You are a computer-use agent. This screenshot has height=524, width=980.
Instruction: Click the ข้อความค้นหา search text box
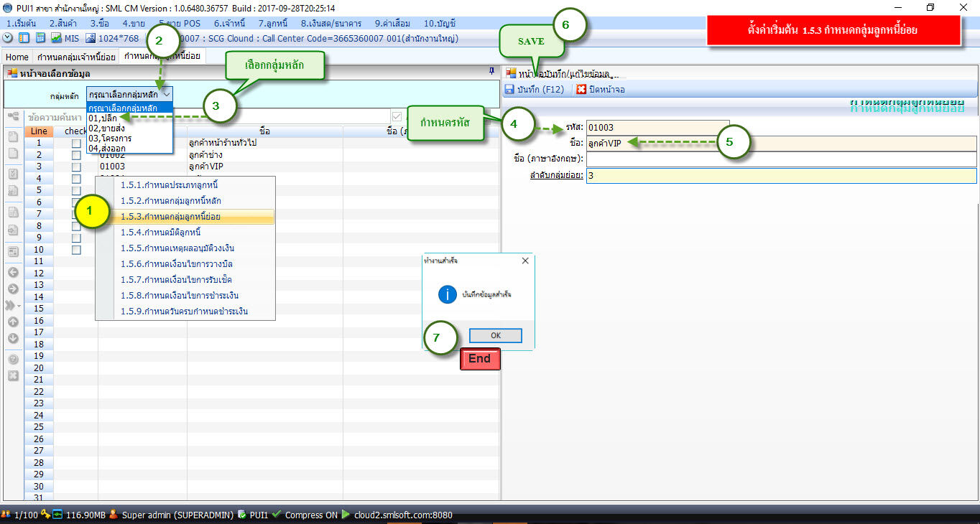207,116
